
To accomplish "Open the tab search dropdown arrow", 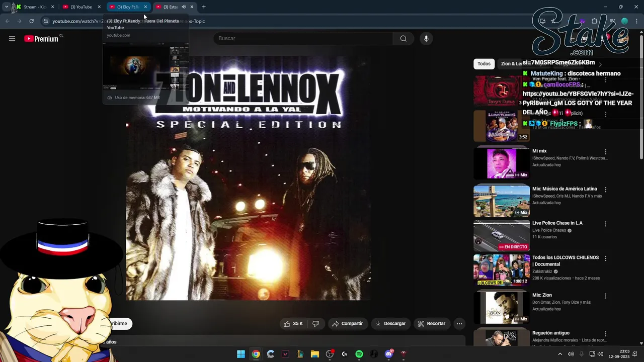I will pyautogui.click(x=6, y=7).
